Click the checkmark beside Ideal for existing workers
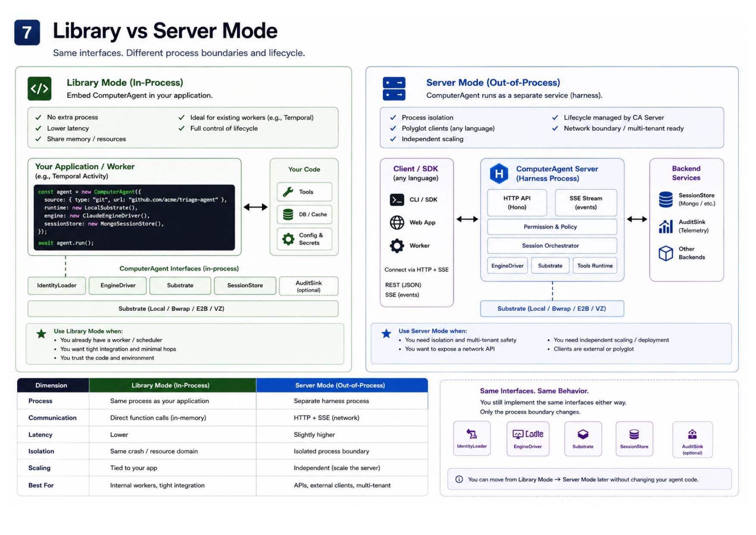The height and width of the screenshot is (535, 756). pyautogui.click(x=181, y=117)
